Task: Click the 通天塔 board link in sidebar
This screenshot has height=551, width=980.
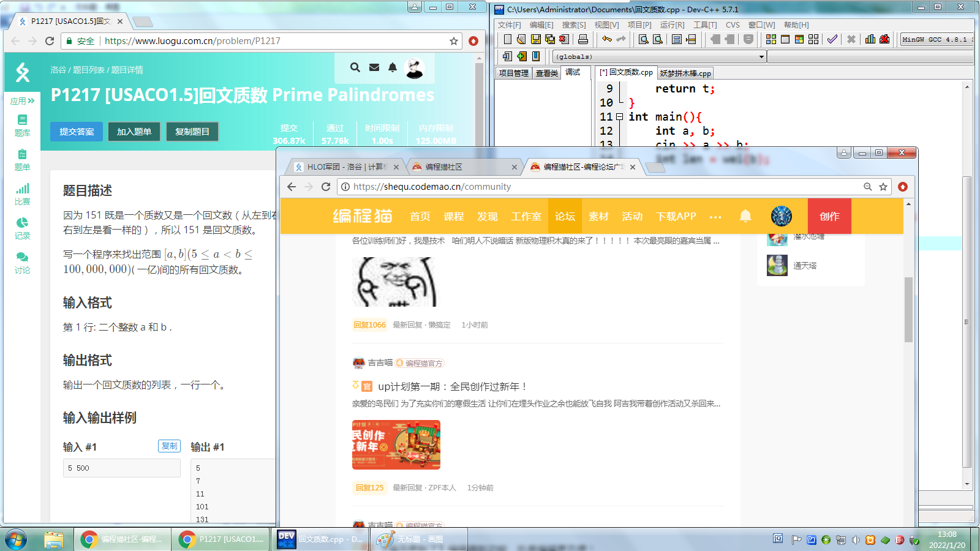Action: 805,266
